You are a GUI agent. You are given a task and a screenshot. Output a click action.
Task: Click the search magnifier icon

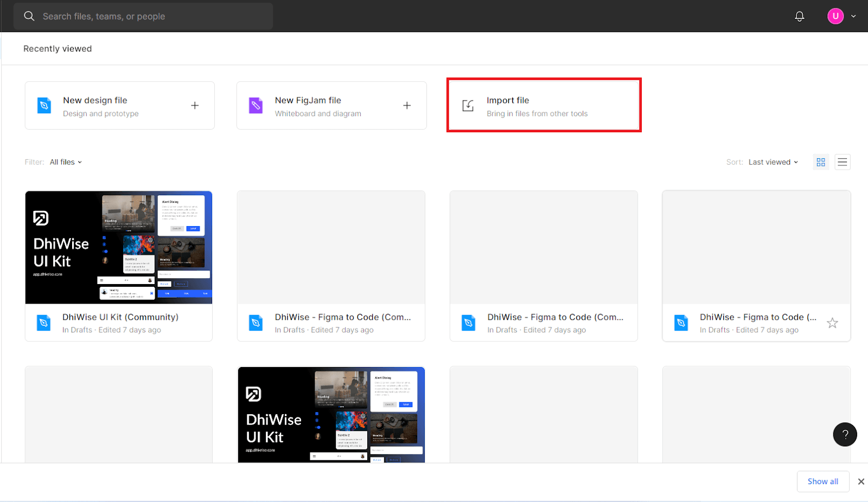click(29, 16)
